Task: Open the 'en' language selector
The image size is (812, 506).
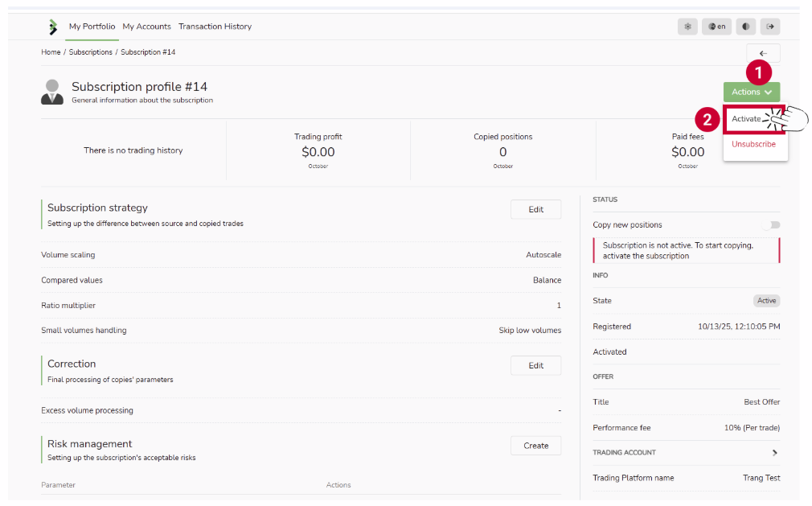Action: point(716,27)
